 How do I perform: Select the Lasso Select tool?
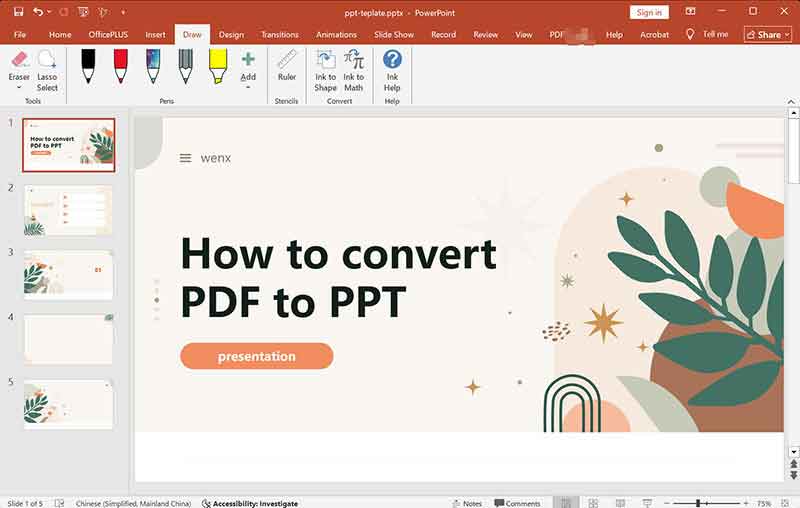pyautogui.click(x=47, y=70)
